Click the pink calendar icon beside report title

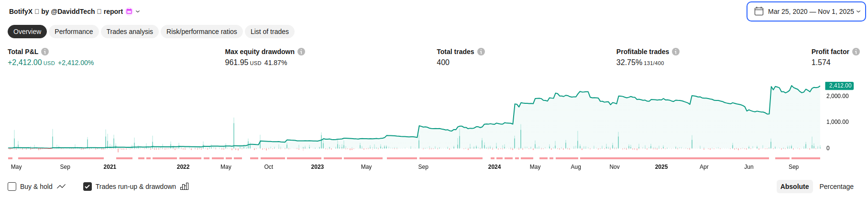(x=129, y=11)
